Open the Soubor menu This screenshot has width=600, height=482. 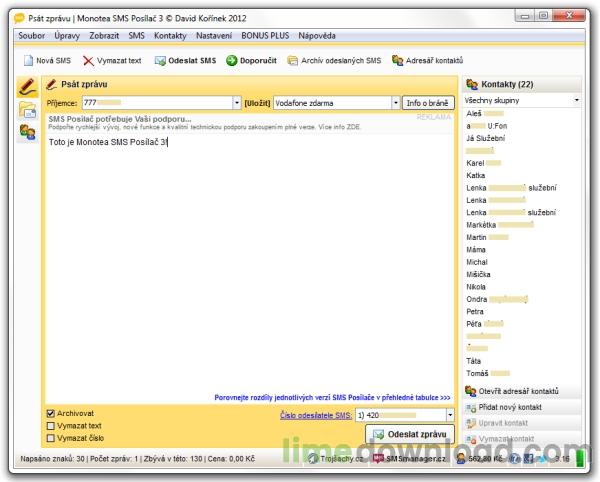point(31,36)
